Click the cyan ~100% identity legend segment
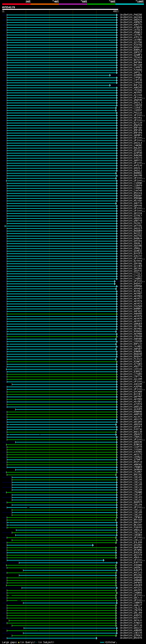 click(130, 4)
